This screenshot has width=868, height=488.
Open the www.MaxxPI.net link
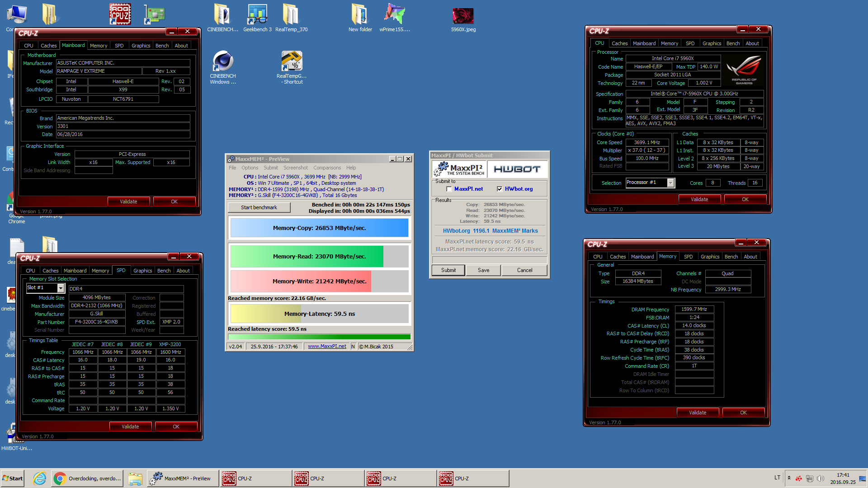(x=327, y=347)
